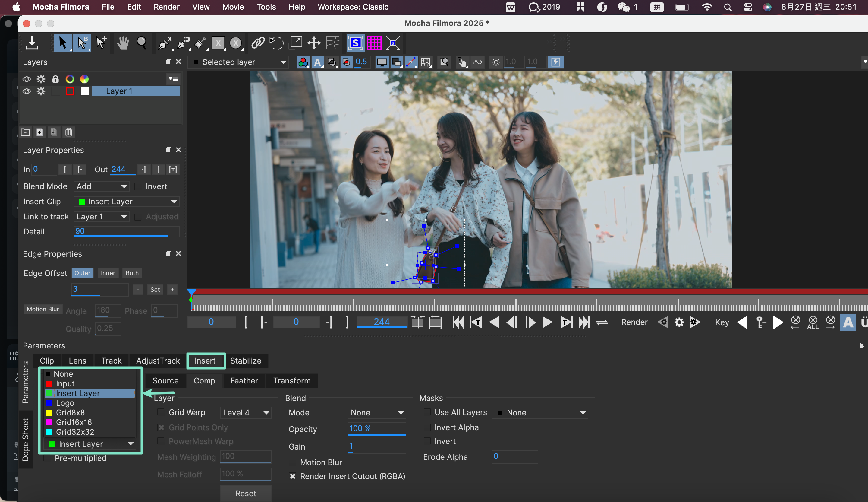The height and width of the screenshot is (502, 868).
Task: Click the render settings gear icon
Action: tap(679, 322)
